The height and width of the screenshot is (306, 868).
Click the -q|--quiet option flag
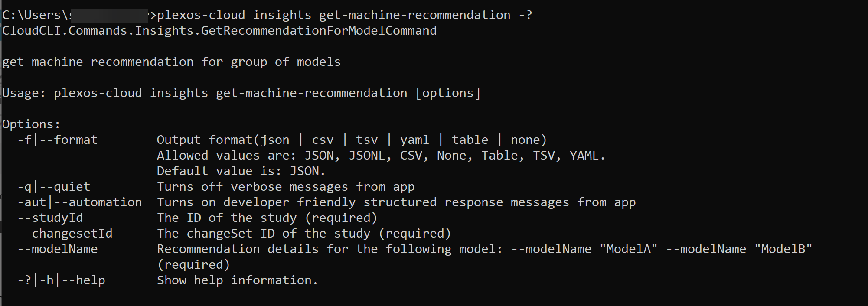click(x=54, y=186)
